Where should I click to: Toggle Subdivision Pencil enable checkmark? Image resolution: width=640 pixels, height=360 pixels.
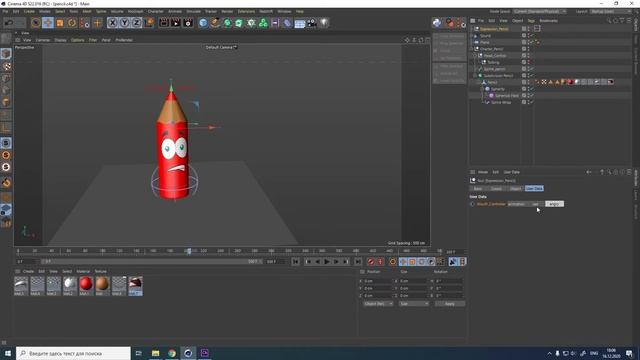(x=532, y=76)
